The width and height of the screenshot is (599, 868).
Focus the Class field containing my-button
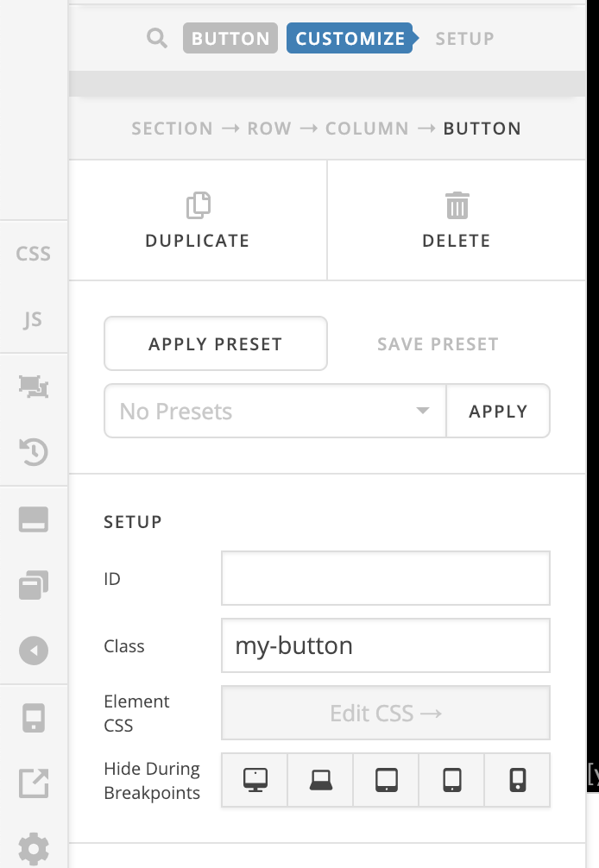tap(385, 645)
